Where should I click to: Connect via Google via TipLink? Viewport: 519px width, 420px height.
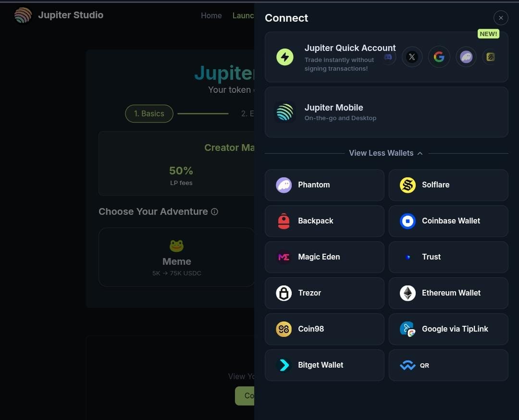coord(448,329)
